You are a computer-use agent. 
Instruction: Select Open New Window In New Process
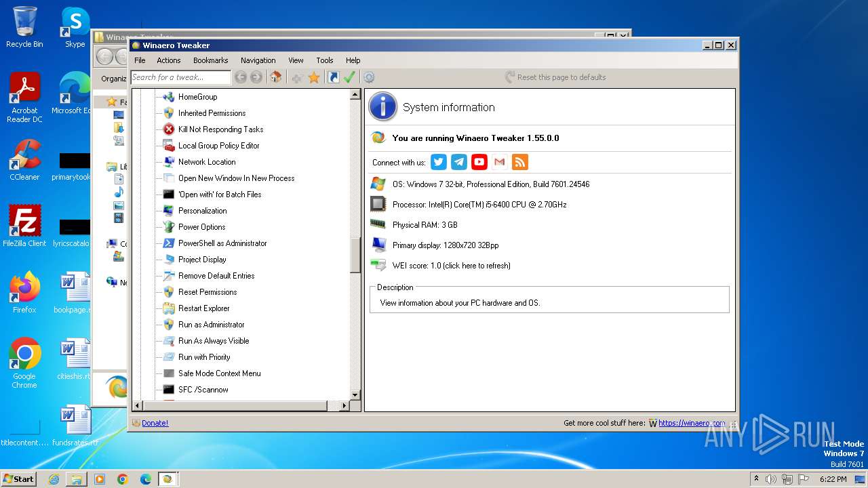[x=236, y=178]
